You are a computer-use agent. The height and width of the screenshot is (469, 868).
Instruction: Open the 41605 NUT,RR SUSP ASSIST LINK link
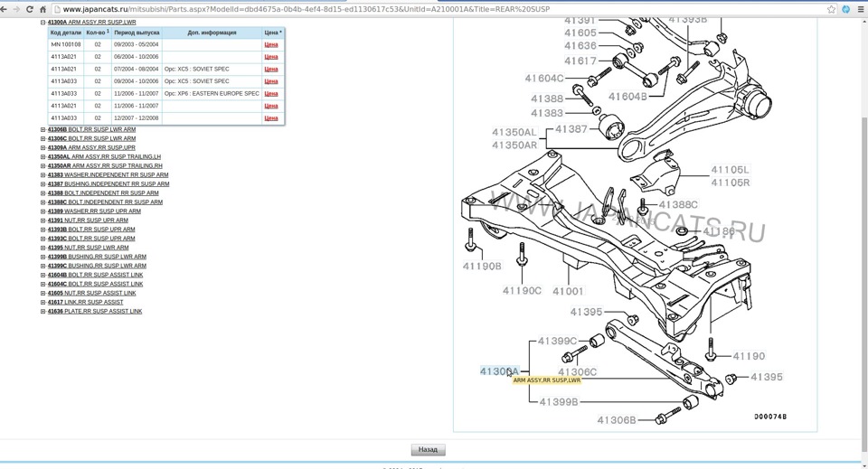click(x=92, y=293)
